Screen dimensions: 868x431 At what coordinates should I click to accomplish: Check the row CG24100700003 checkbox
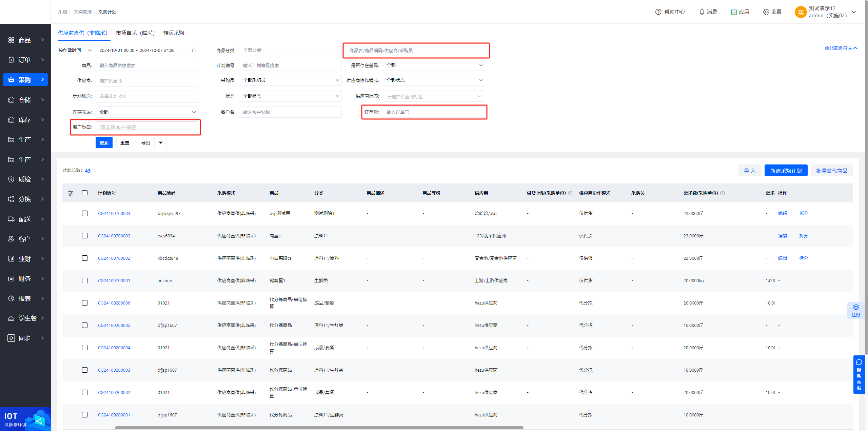tap(85, 236)
